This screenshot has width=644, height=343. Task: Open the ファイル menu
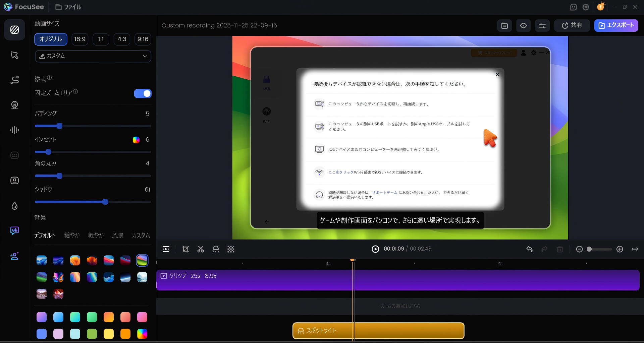pyautogui.click(x=68, y=7)
